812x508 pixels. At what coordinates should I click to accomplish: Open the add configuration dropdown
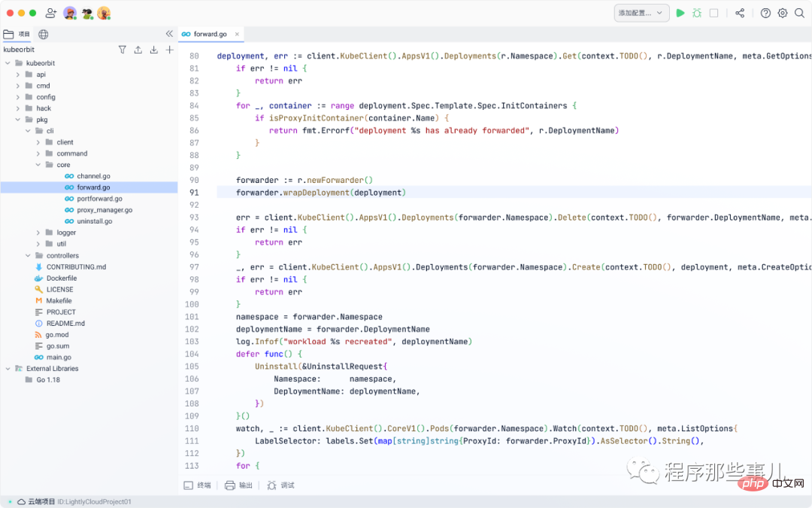(641, 13)
